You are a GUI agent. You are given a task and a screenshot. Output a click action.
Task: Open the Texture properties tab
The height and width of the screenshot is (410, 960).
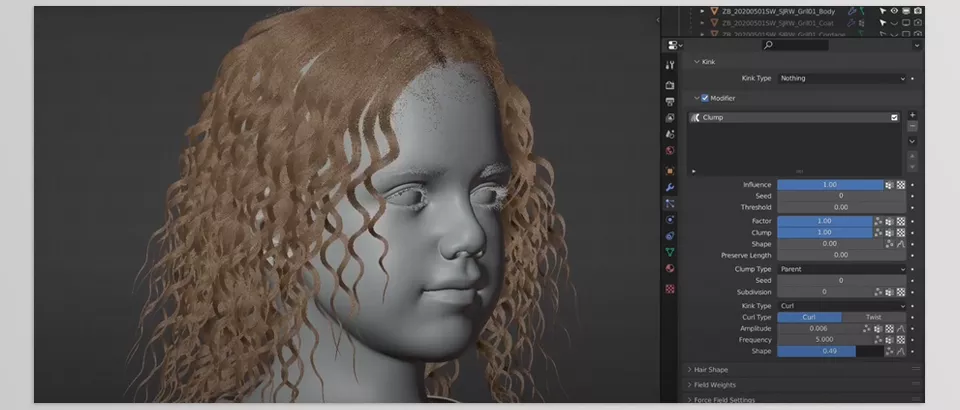click(x=670, y=288)
